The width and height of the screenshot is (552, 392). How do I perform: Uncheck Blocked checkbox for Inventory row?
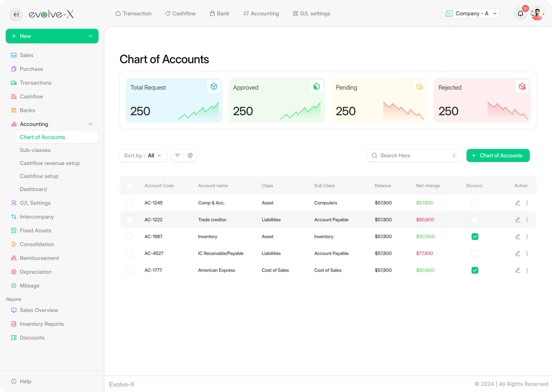[x=475, y=237]
